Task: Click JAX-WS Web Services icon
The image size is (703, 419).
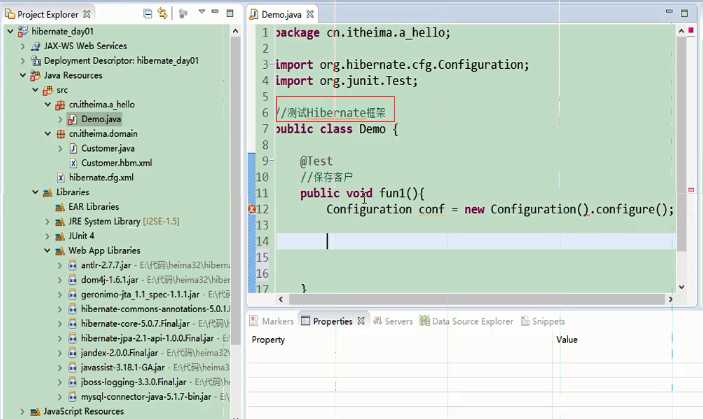Action: tap(35, 46)
